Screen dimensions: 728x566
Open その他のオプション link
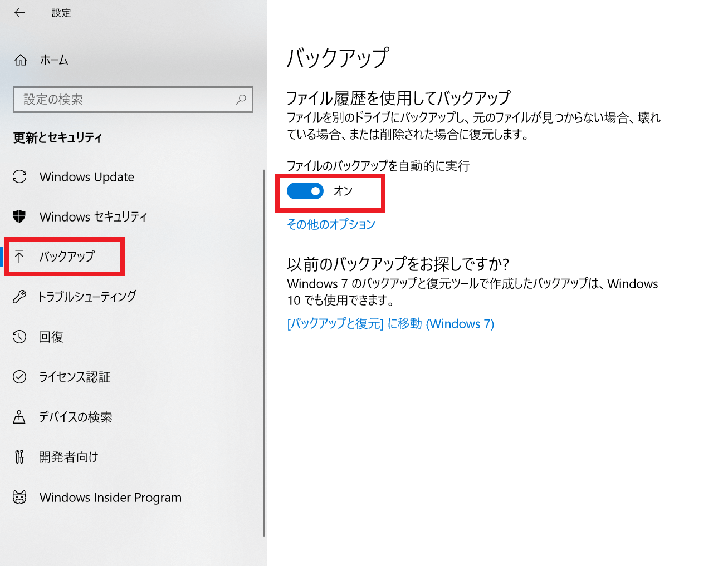331,224
